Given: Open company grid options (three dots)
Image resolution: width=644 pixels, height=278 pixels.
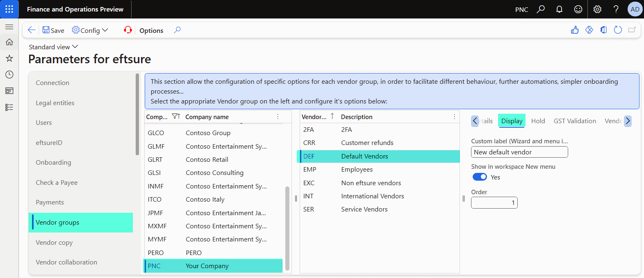Looking at the screenshot, I should pyautogui.click(x=278, y=117).
